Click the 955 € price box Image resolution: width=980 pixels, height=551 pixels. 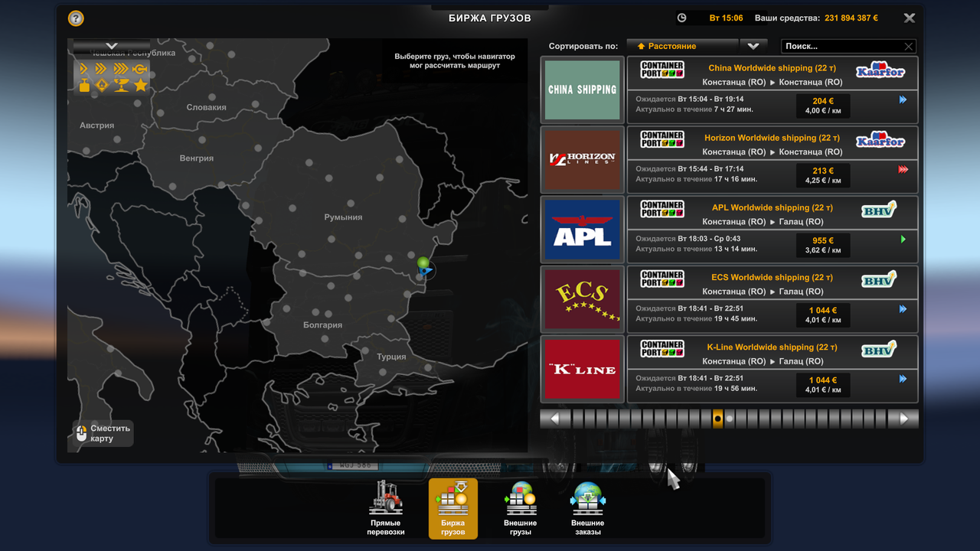823,245
